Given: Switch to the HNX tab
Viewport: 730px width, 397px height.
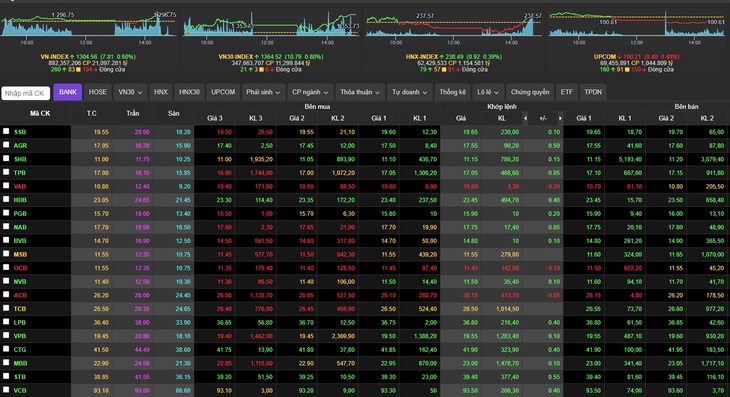Looking at the screenshot, I should coord(161,92).
